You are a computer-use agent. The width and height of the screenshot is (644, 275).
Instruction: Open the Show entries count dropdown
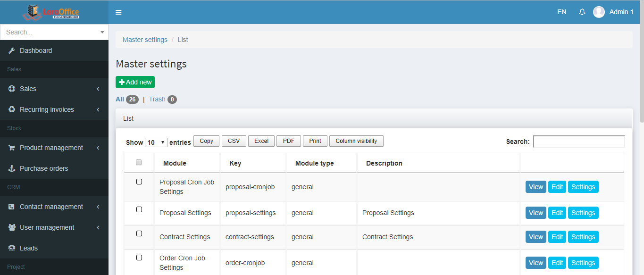click(156, 142)
